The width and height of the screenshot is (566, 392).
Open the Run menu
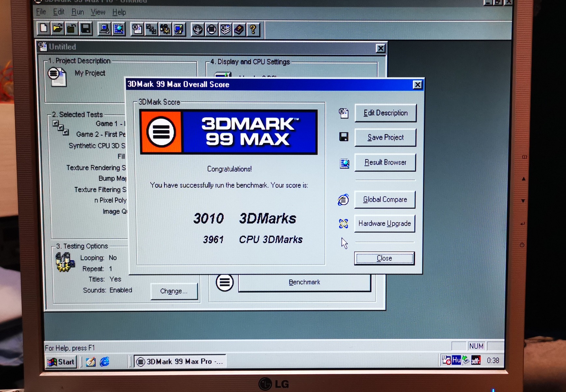(x=77, y=12)
